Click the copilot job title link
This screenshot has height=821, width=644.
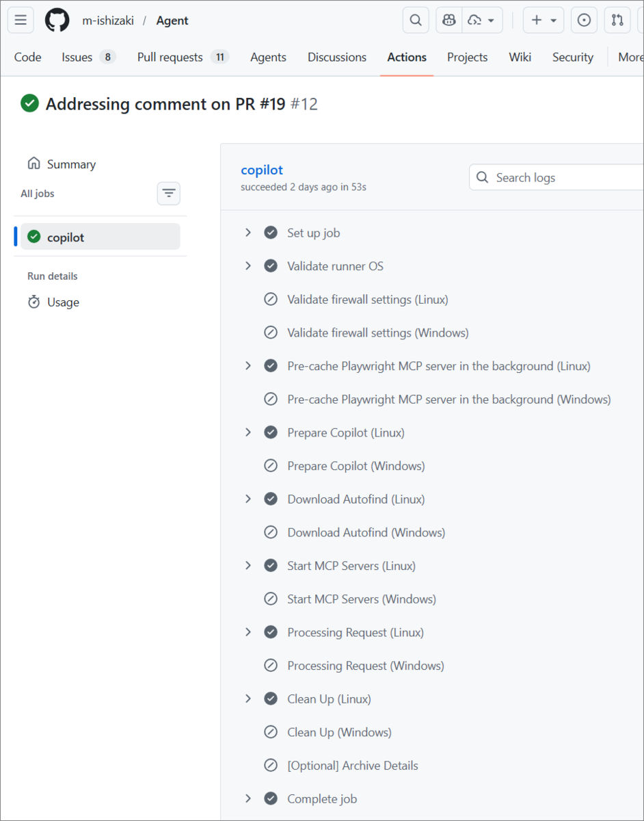(x=262, y=170)
